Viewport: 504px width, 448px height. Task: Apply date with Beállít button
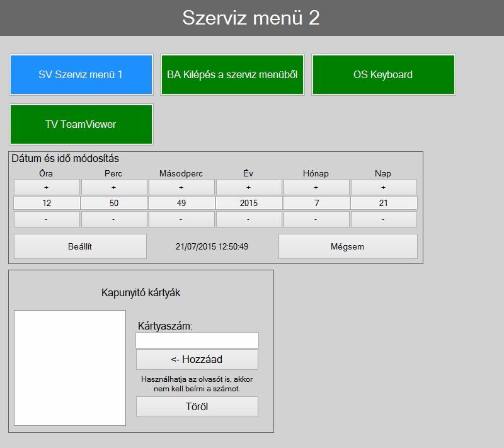click(80, 246)
